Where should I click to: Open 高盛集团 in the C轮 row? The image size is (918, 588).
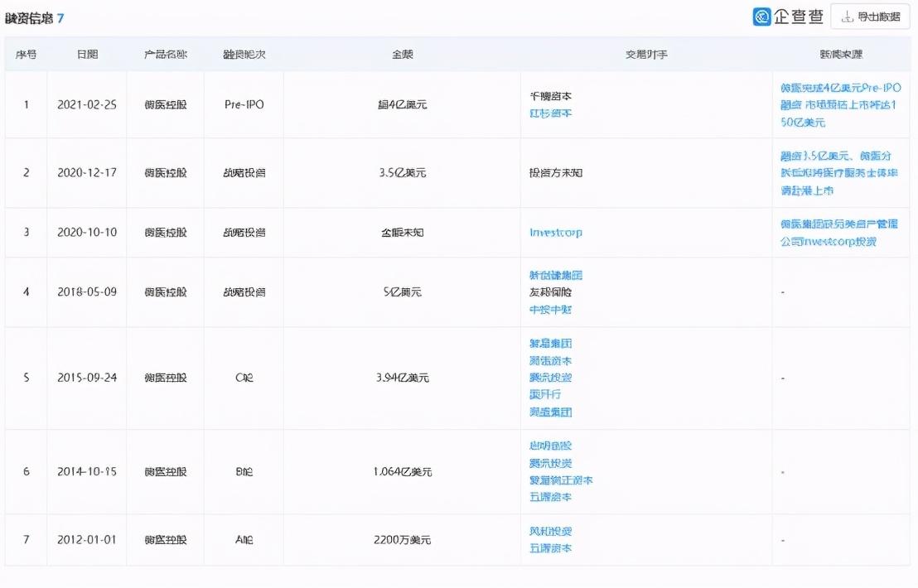pos(550,412)
